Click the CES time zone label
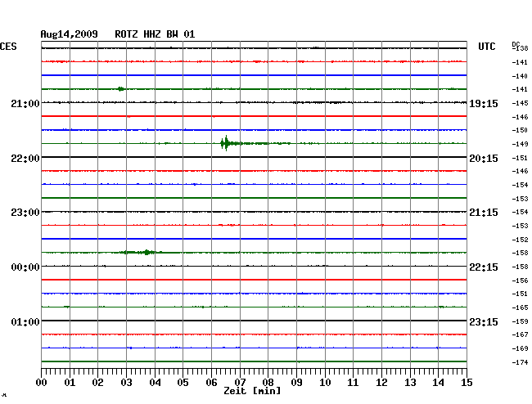The width and height of the screenshot is (532, 404). pos(8,47)
